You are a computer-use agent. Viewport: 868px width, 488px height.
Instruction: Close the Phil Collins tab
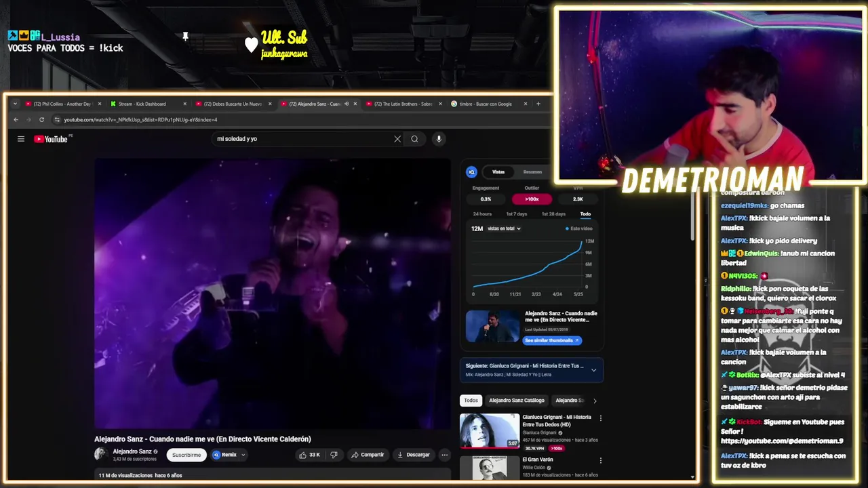point(100,104)
